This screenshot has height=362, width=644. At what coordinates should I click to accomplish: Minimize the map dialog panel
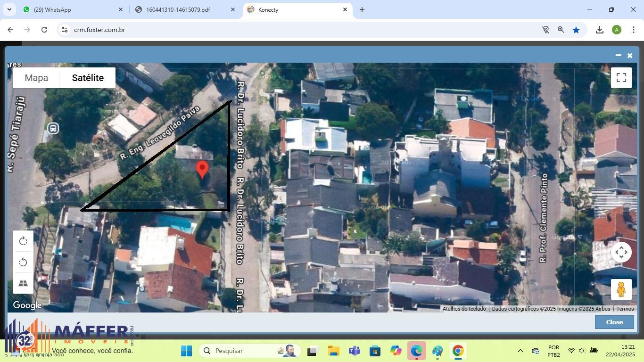coord(618,55)
